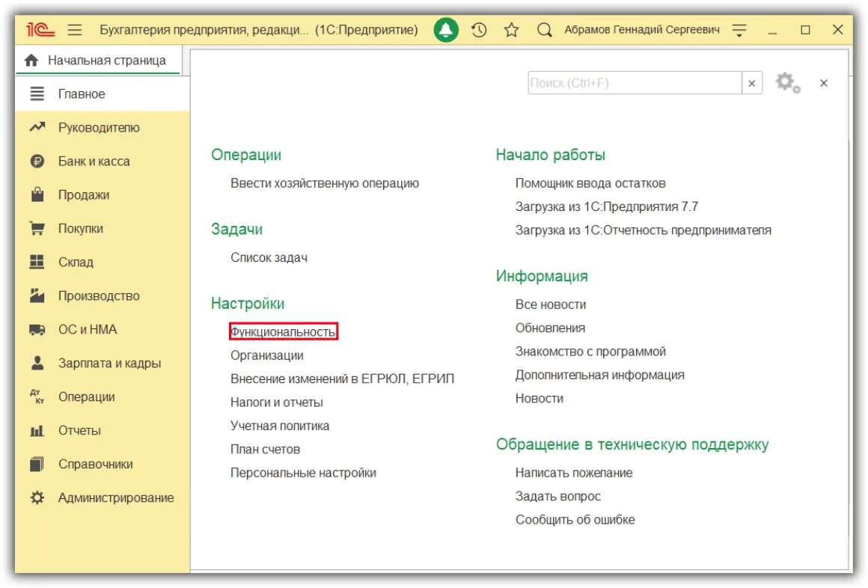Image resolution: width=868 pixels, height=588 pixels.
Task: Open the Склад section
Action: click(x=103, y=263)
